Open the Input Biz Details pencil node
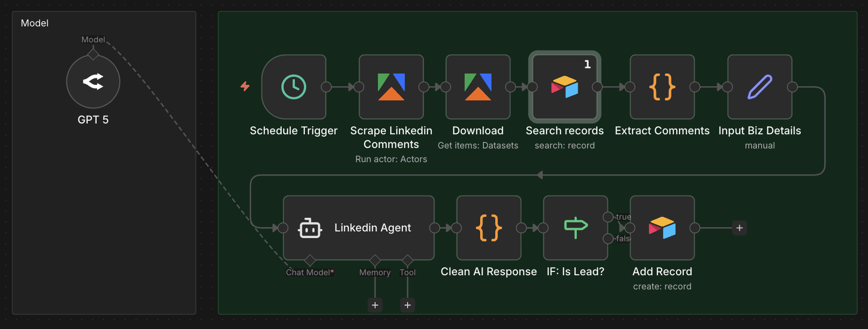Image resolution: width=868 pixels, height=329 pixels. pyautogui.click(x=760, y=87)
